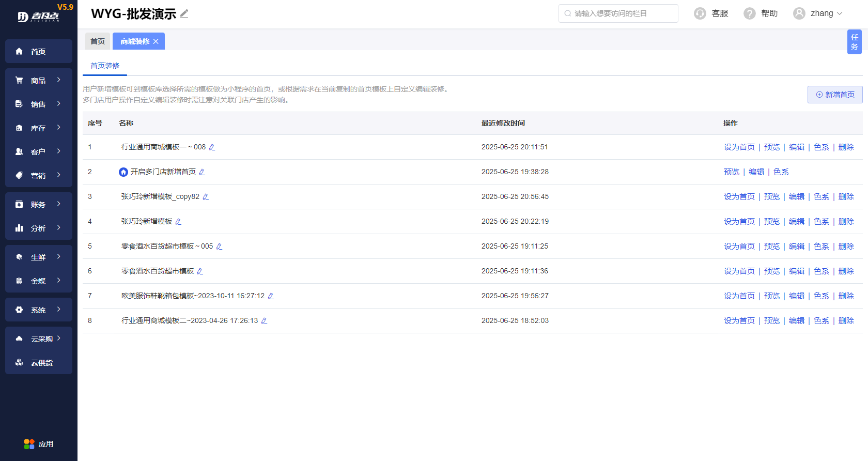Click rename icon beside 零食酒水百货超市模板~005
This screenshot has height=461, width=868.
coord(219,247)
